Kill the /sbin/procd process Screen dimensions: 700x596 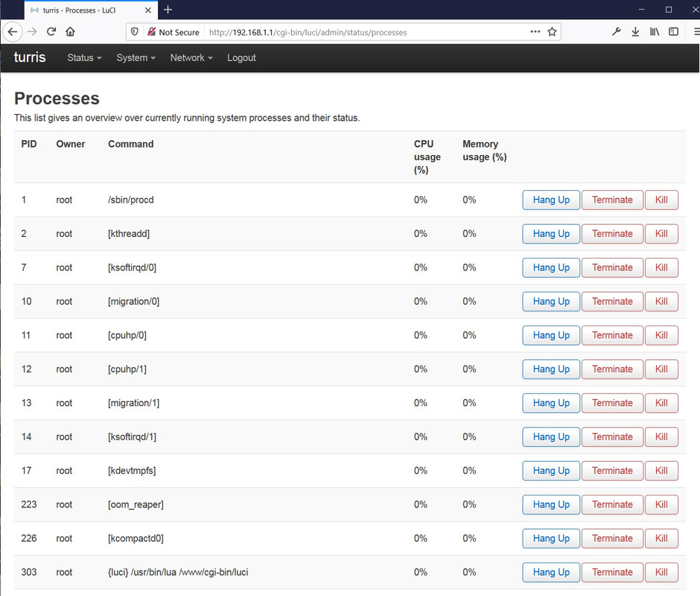pos(661,200)
